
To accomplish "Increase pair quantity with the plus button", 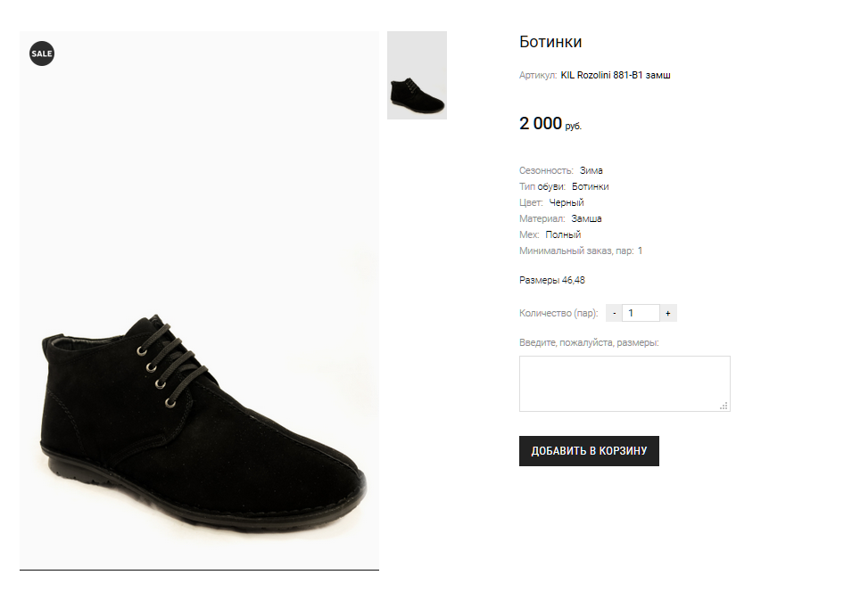I will [x=668, y=313].
